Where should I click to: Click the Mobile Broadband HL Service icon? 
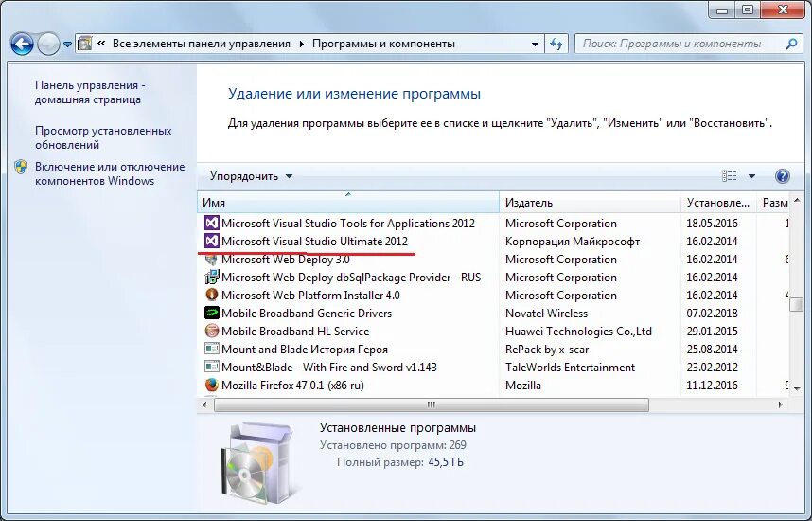click(x=211, y=331)
